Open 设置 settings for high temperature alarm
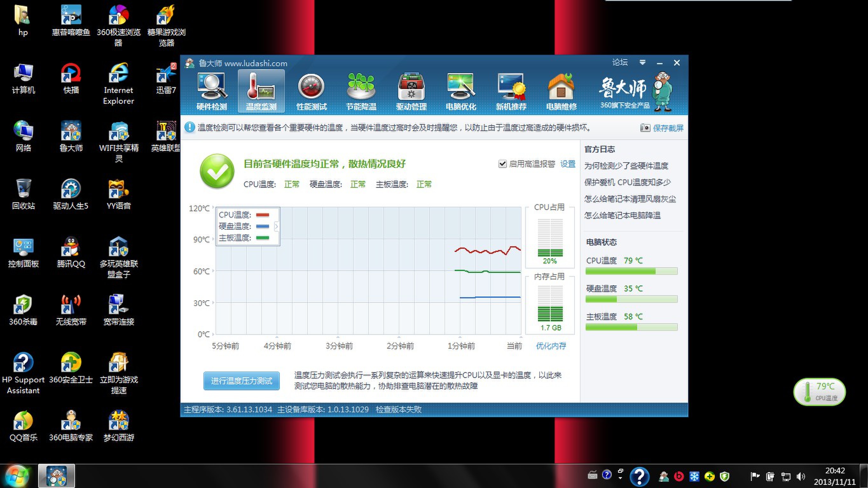 pos(568,164)
